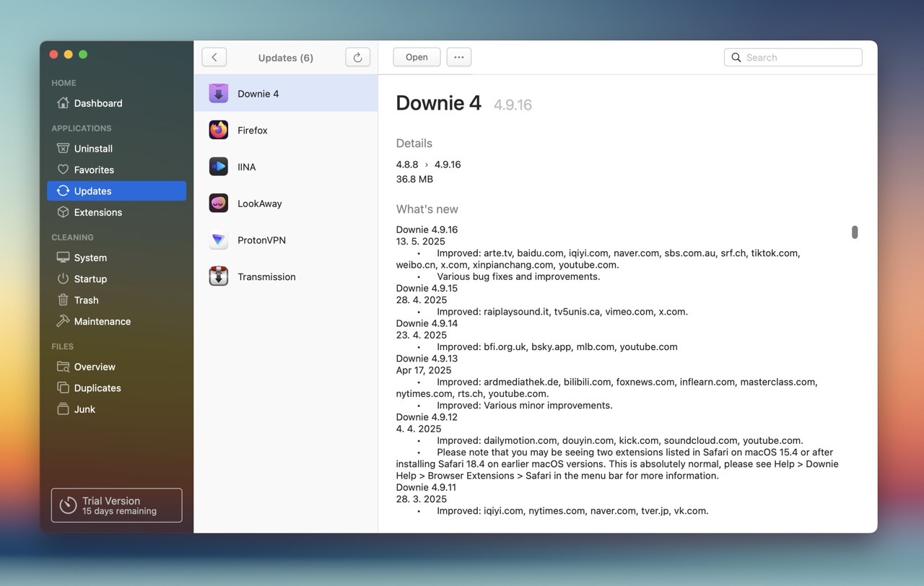
Task: Click the Trial Version banner
Action: (117, 505)
